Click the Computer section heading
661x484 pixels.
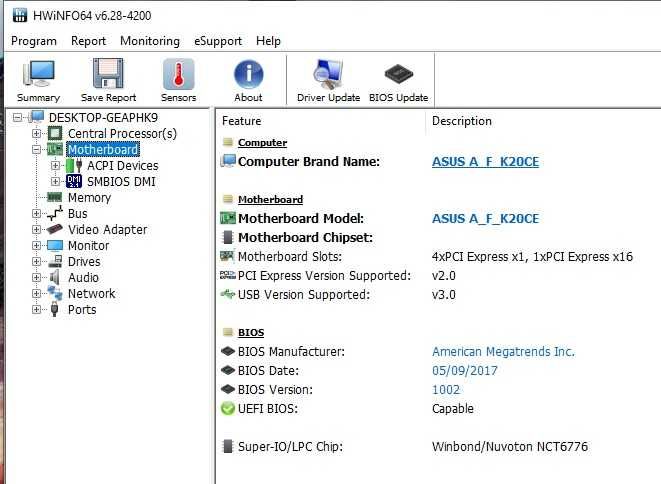(x=262, y=143)
